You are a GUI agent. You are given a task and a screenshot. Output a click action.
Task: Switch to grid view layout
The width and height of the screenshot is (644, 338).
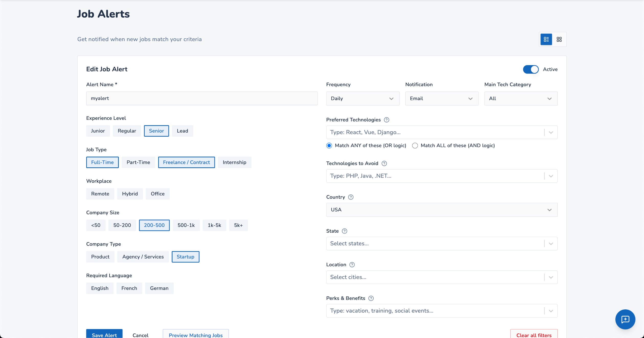tap(559, 39)
